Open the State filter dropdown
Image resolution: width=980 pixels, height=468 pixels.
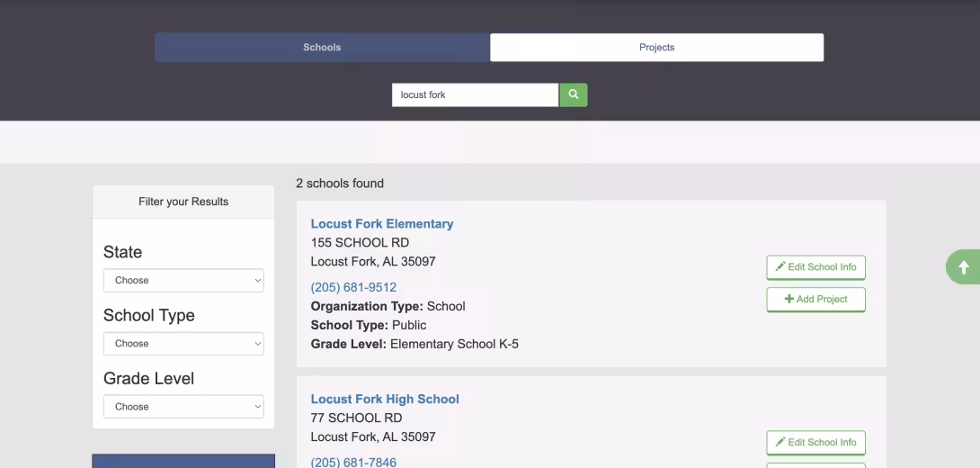(x=183, y=280)
